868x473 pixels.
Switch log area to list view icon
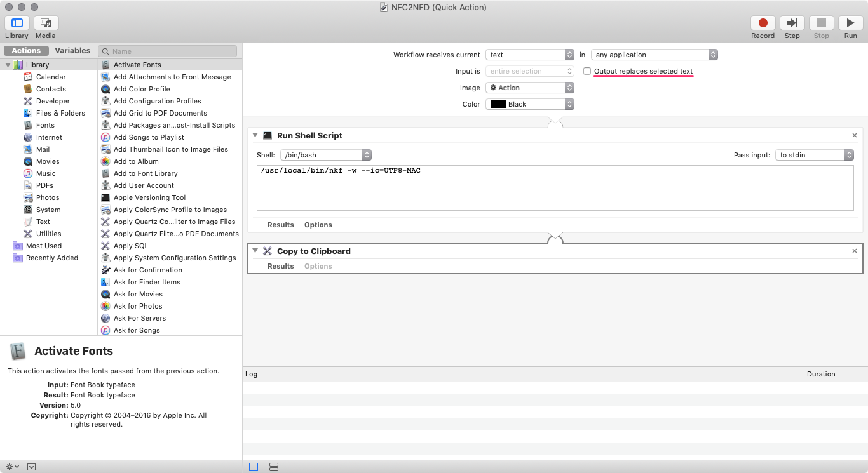[254, 467]
